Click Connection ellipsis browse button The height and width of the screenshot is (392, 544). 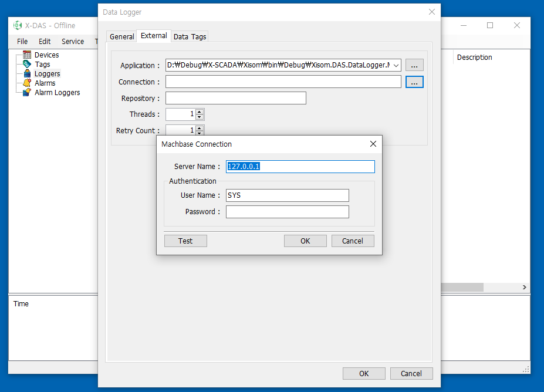414,82
